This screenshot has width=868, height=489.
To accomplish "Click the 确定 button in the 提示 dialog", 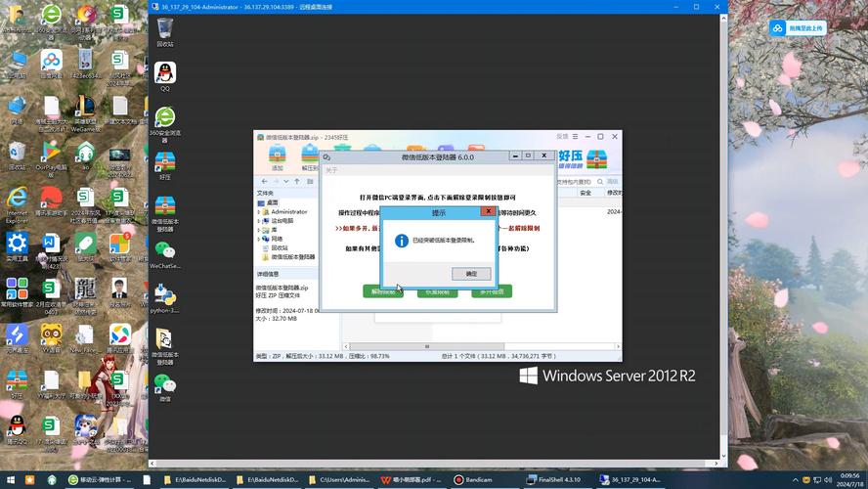I will coord(471,274).
